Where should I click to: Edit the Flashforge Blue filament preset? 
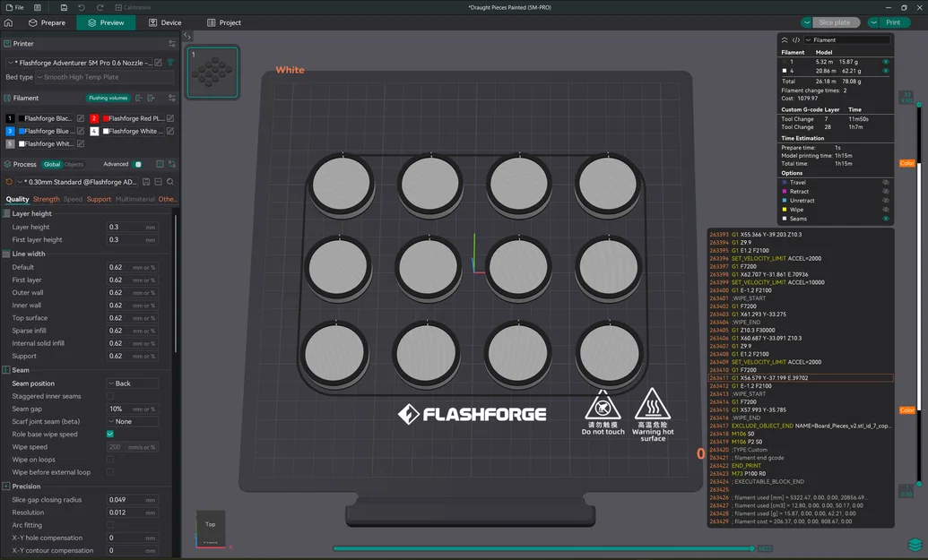(x=81, y=132)
